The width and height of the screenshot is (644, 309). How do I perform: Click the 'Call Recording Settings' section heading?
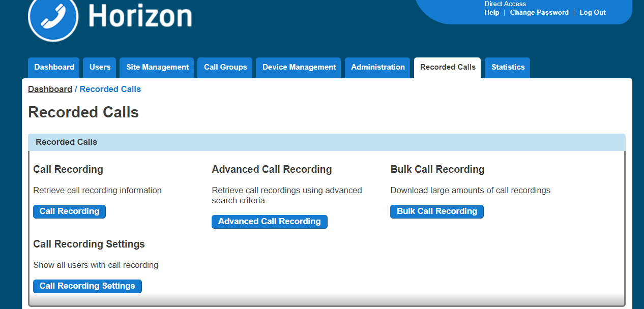[x=89, y=244]
